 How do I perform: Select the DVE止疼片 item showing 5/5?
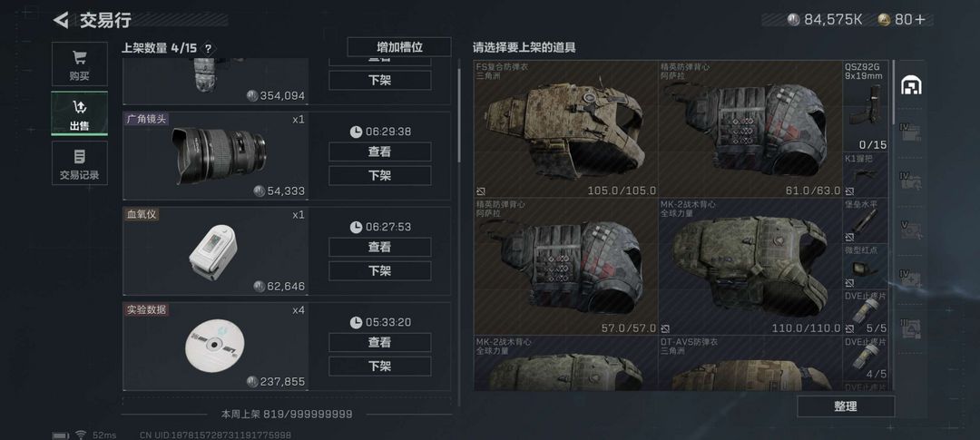pyautogui.click(x=866, y=313)
